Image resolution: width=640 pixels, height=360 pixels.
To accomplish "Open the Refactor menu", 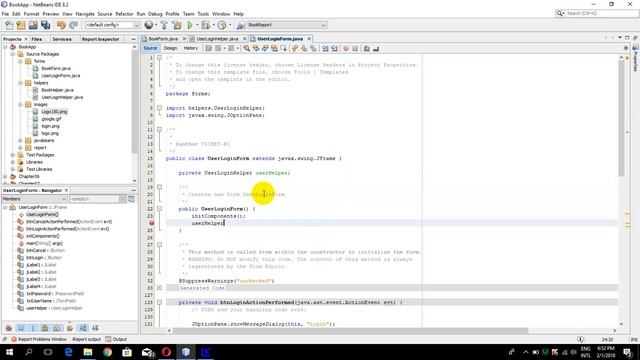I will pos(124,14).
